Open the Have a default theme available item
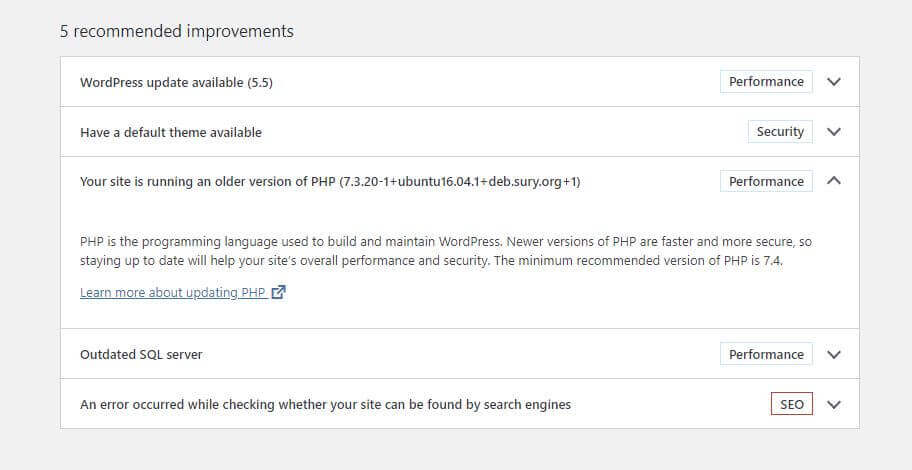The height and width of the screenshot is (470, 912). pyautogui.click(x=171, y=132)
